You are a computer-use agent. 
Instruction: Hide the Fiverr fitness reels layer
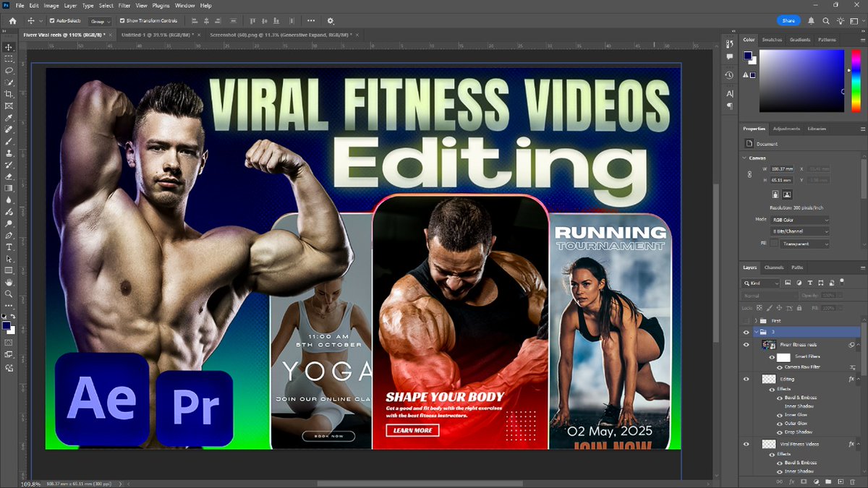point(746,345)
